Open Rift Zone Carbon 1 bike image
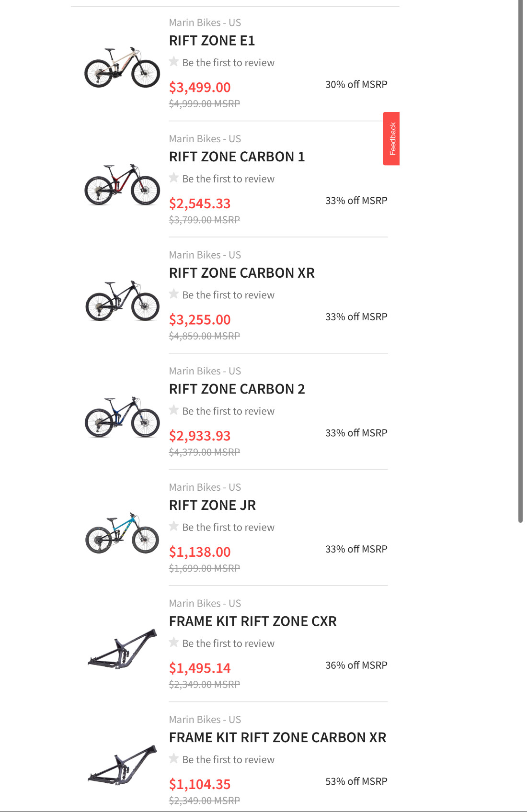The height and width of the screenshot is (812, 527). [122, 184]
